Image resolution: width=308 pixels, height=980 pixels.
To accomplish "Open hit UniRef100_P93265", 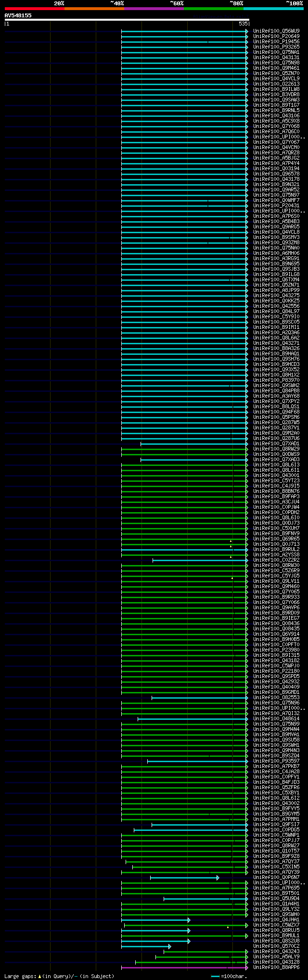I will point(276,47).
